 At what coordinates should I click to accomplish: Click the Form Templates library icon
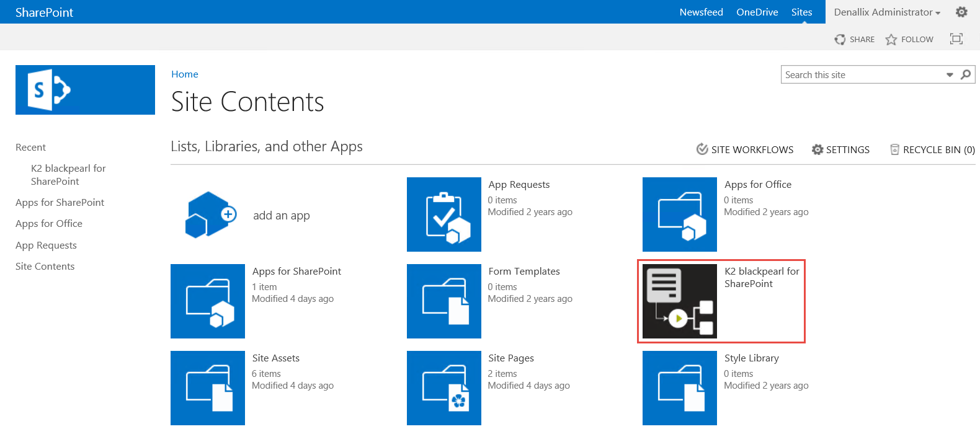coord(444,301)
